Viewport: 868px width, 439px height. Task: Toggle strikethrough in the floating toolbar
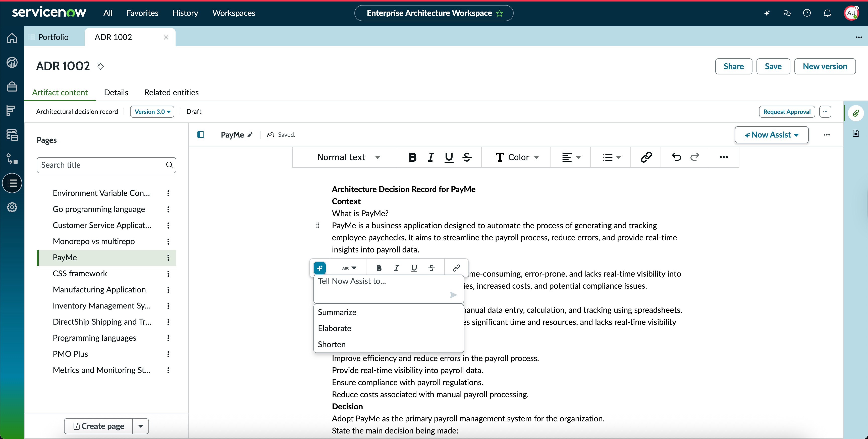tap(432, 268)
